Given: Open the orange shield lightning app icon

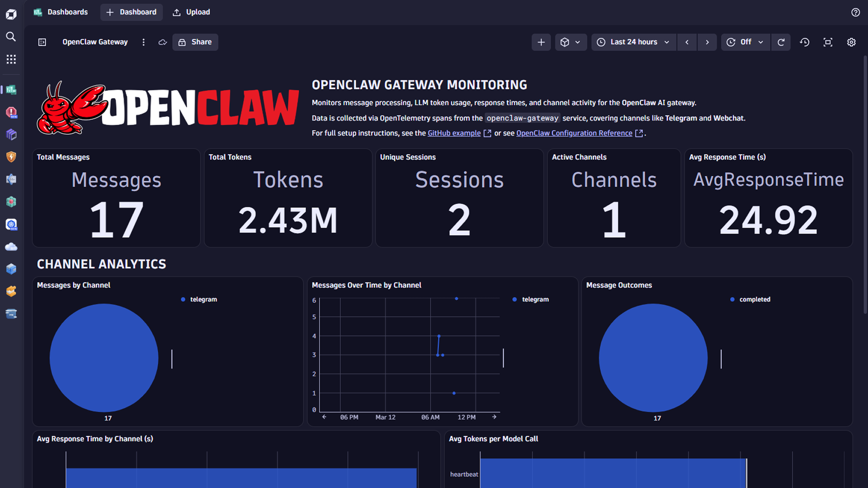Looking at the screenshot, I should (x=11, y=157).
